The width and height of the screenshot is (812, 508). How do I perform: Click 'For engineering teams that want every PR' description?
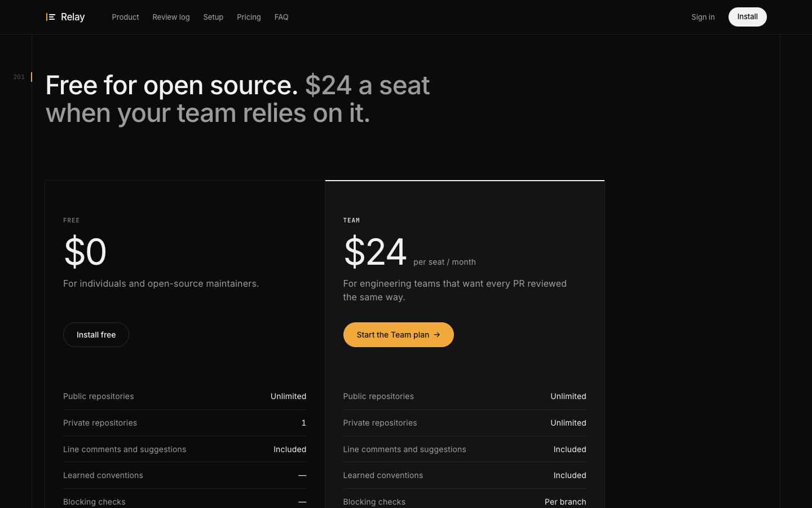pos(455,290)
